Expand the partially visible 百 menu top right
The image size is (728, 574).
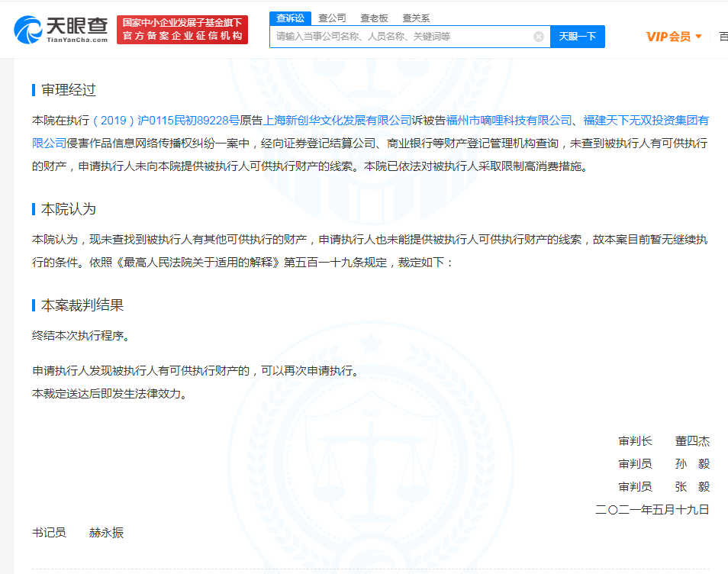click(722, 35)
